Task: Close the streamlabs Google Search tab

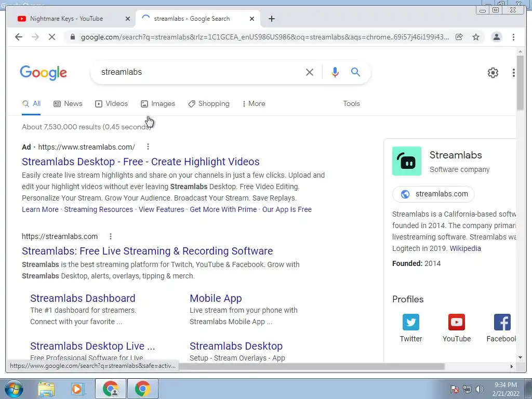Action: click(x=252, y=19)
